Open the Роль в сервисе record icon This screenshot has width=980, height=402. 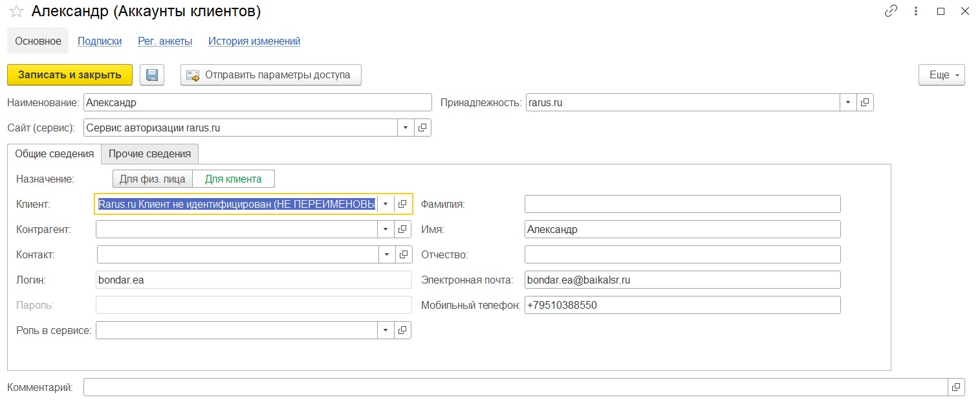[x=402, y=330]
